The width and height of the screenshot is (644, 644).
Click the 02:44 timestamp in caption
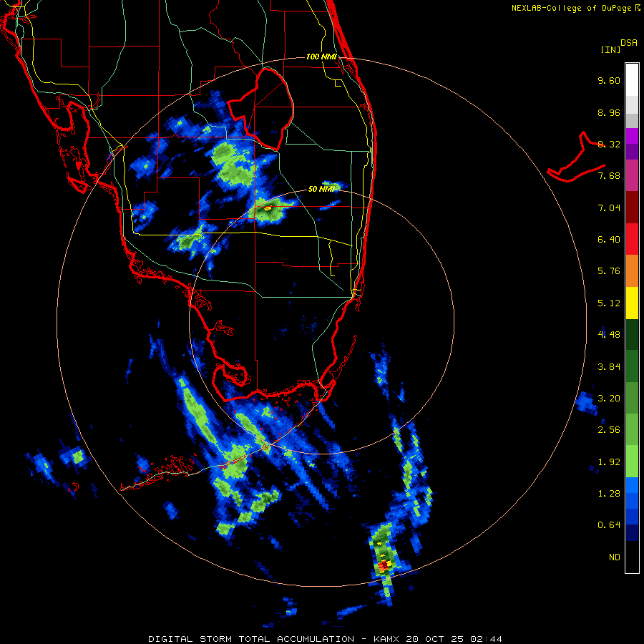click(487, 639)
